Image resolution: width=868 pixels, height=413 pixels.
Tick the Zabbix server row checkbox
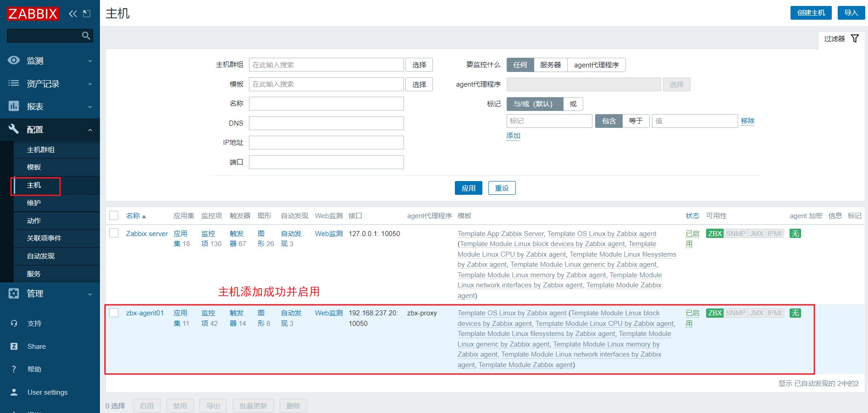coord(114,233)
